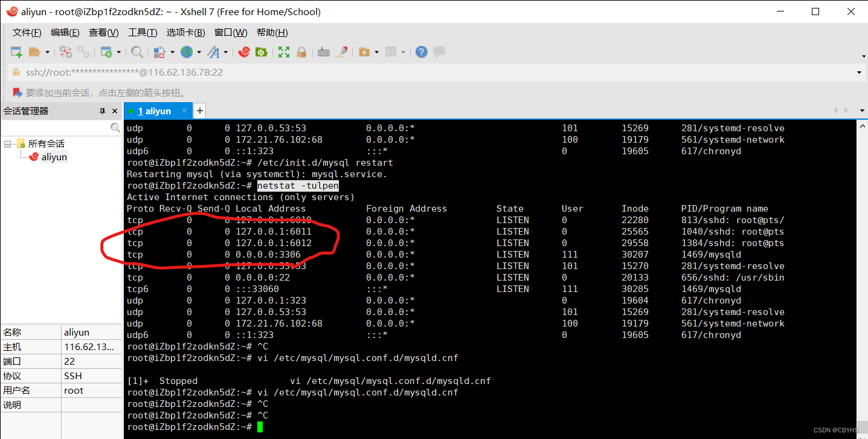Launch Xftp via the green toolbar icon
868x439 pixels.
click(262, 52)
